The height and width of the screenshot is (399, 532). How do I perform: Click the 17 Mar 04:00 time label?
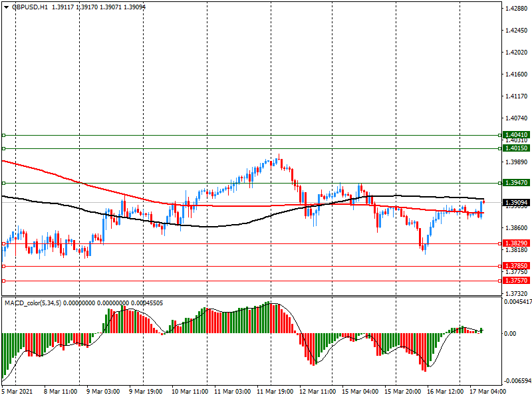point(487,392)
